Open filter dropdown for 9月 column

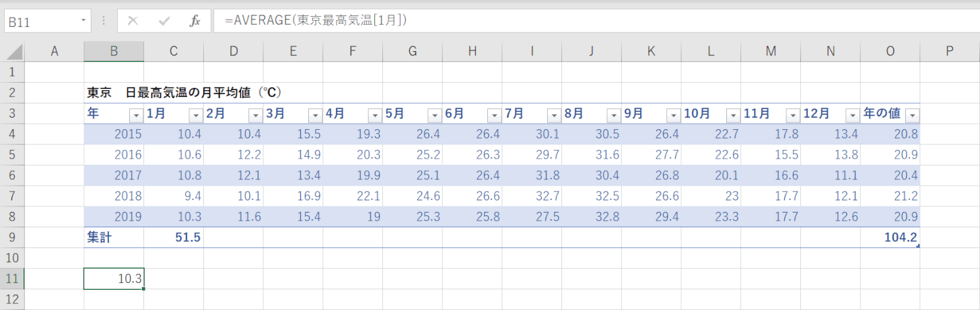(673, 114)
